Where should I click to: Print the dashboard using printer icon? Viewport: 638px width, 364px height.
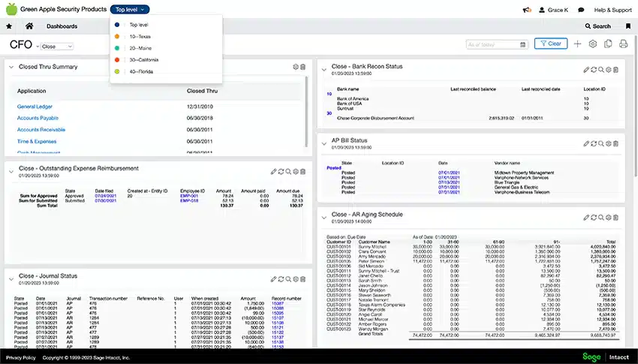click(x=623, y=44)
